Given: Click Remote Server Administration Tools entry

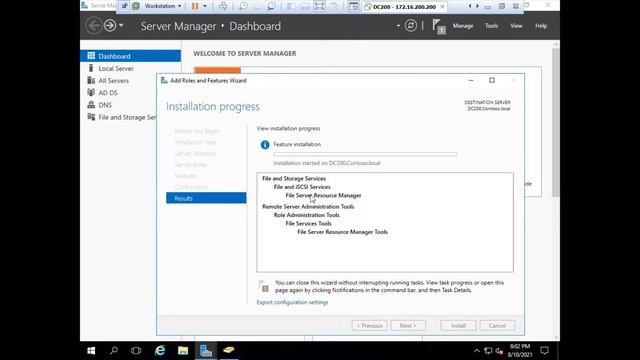Looking at the screenshot, I should point(308,207).
